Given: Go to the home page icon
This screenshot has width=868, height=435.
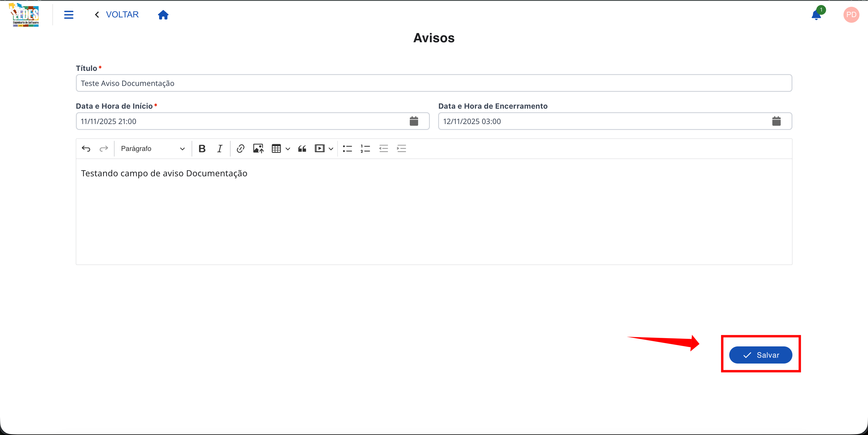Looking at the screenshot, I should [163, 15].
